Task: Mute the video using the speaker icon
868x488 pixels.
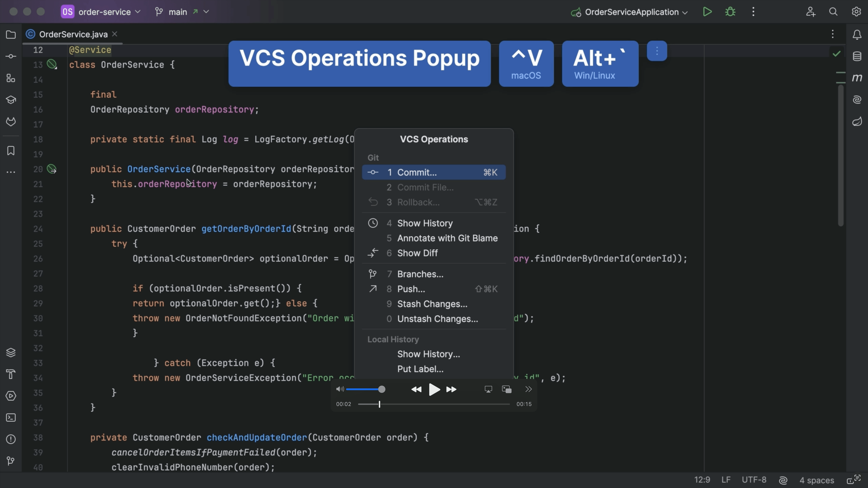Action: pyautogui.click(x=340, y=389)
